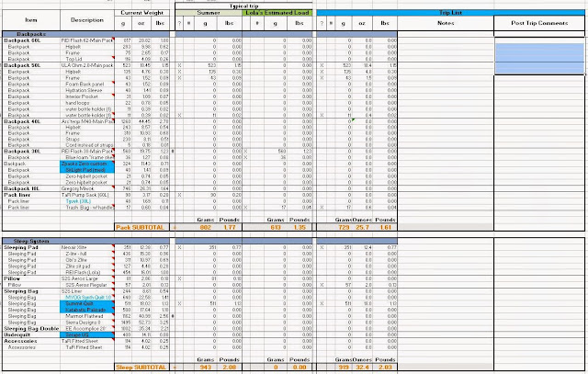Select the MYOG Synth Quilt 1.0 cell

pyautogui.click(x=87, y=298)
